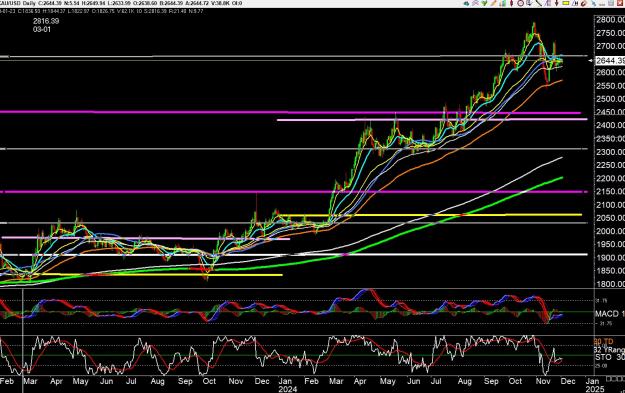625x393 pixels.
Task: Select the gray horizontal line near 2310
Action: [x=294, y=149]
